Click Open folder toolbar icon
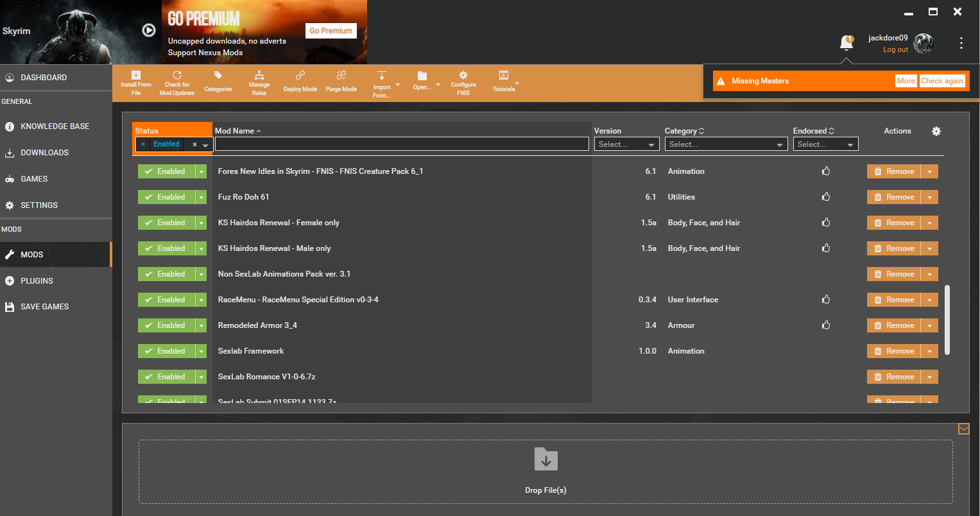Image resolution: width=980 pixels, height=516 pixels. 422,76
